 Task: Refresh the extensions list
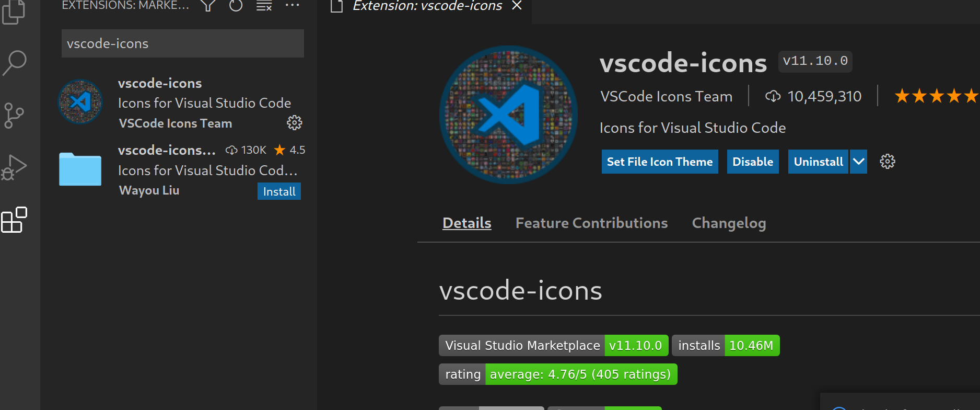click(236, 6)
